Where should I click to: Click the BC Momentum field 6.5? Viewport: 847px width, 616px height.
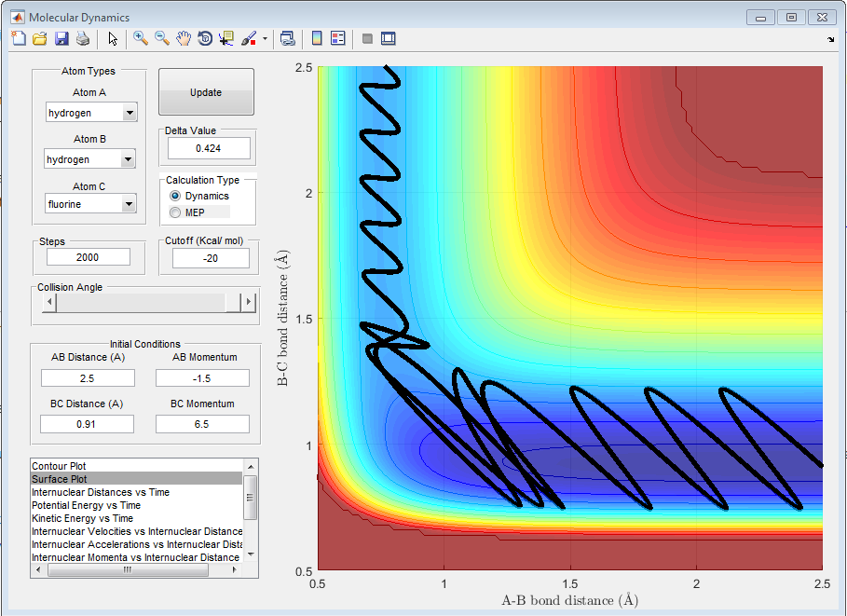click(202, 424)
